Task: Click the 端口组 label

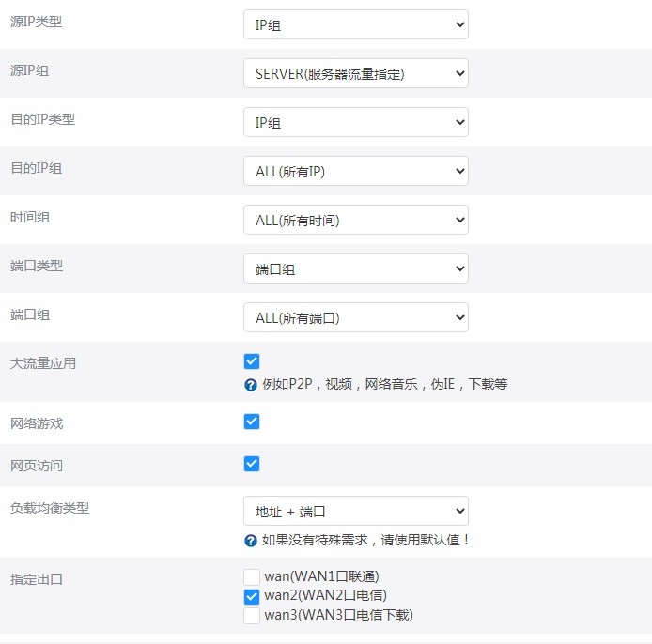Action: click(30, 314)
